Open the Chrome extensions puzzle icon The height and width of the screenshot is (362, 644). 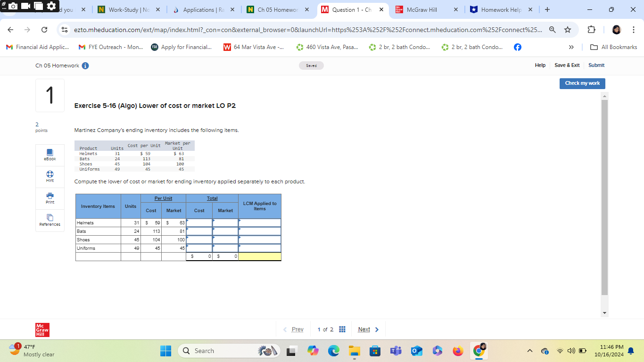coord(591,29)
